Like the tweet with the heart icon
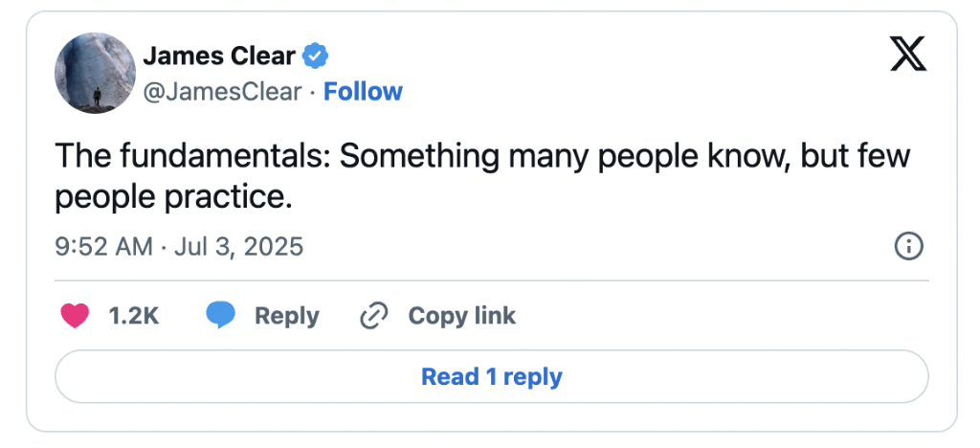The width and height of the screenshot is (980, 448). [x=75, y=316]
